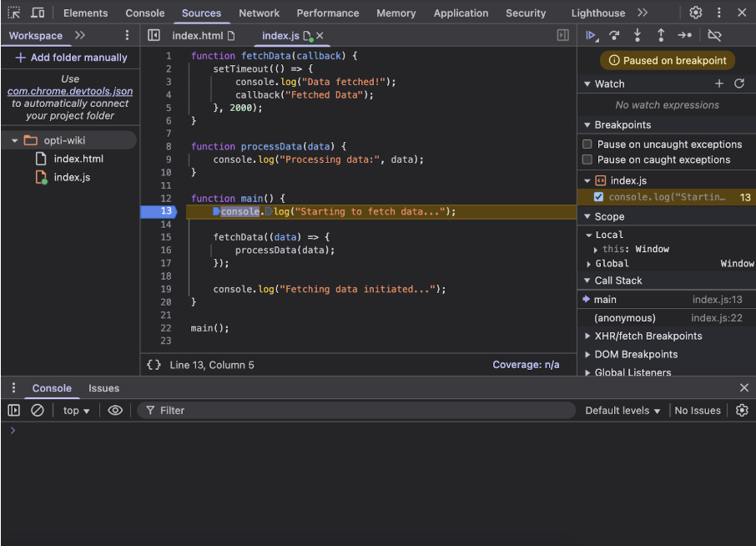Click Add folder manually
Screen dimensions: 756x546
pyautogui.click(x=70, y=57)
